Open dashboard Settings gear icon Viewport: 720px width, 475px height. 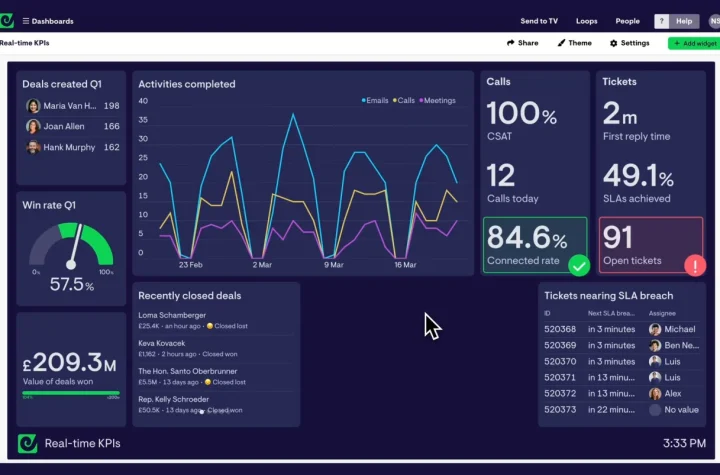point(614,43)
